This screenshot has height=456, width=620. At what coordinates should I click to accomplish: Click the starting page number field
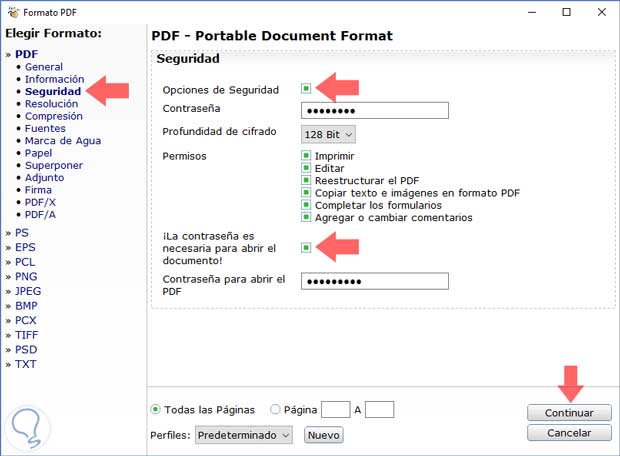click(x=336, y=409)
